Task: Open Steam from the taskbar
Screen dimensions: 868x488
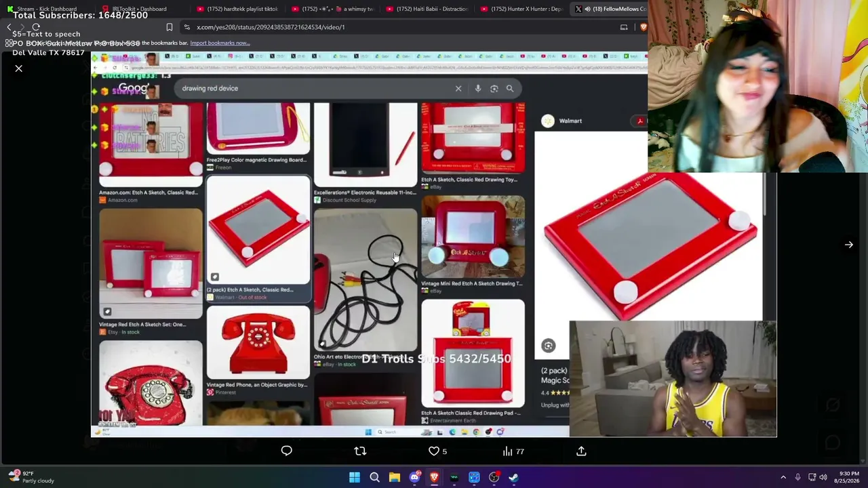Action: pyautogui.click(x=513, y=477)
